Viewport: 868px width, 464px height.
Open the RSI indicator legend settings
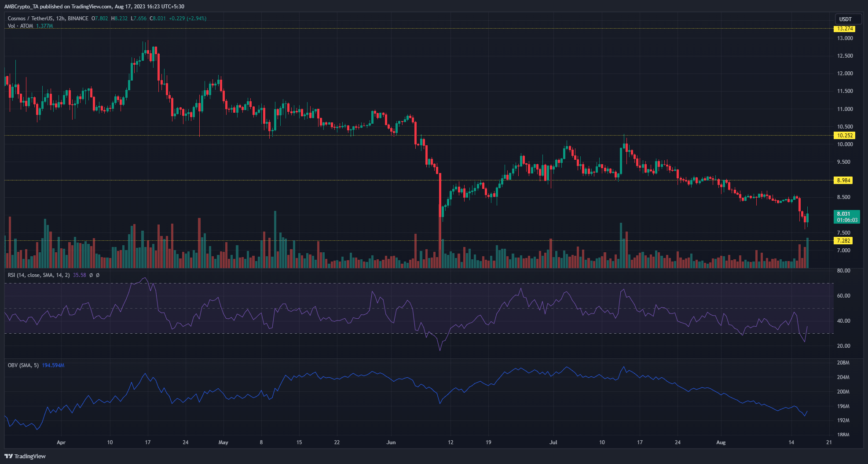click(39, 275)
